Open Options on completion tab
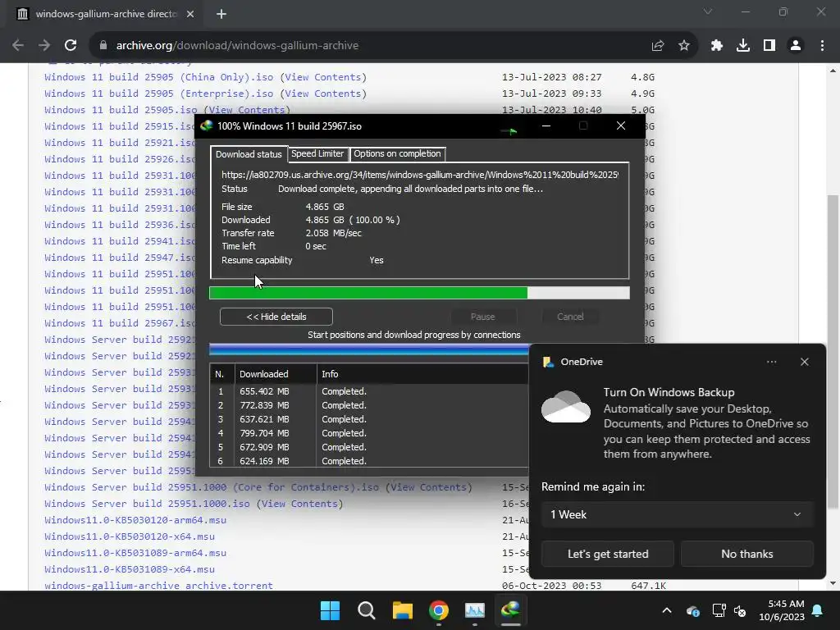The image size is (840, 630). click(397, 153)
